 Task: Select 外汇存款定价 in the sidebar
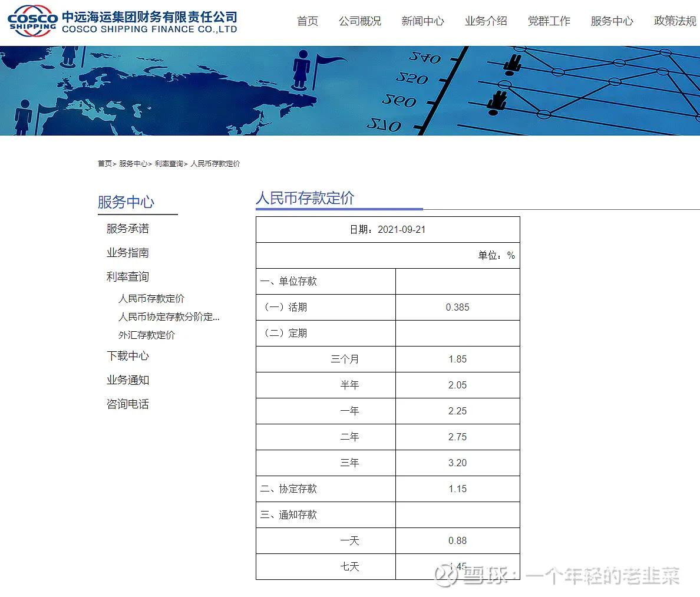(x=147, y=335)
